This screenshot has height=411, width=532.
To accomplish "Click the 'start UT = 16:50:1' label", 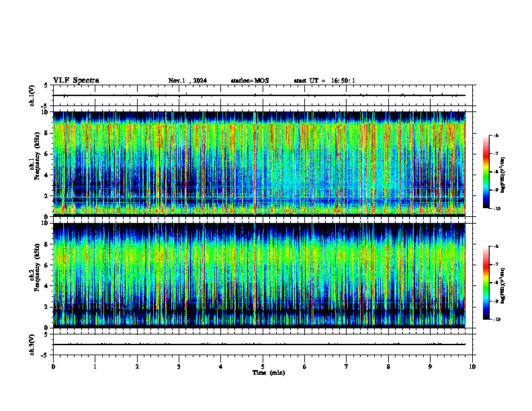I will [x=324, y=81].
